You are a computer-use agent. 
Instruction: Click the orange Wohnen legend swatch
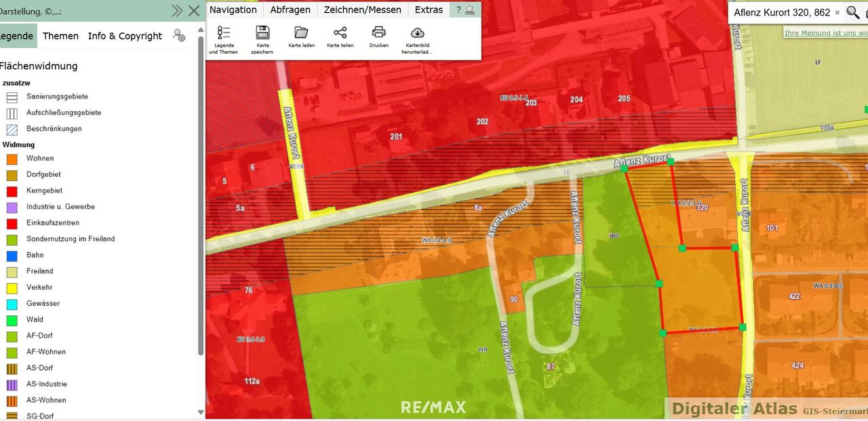12,159
